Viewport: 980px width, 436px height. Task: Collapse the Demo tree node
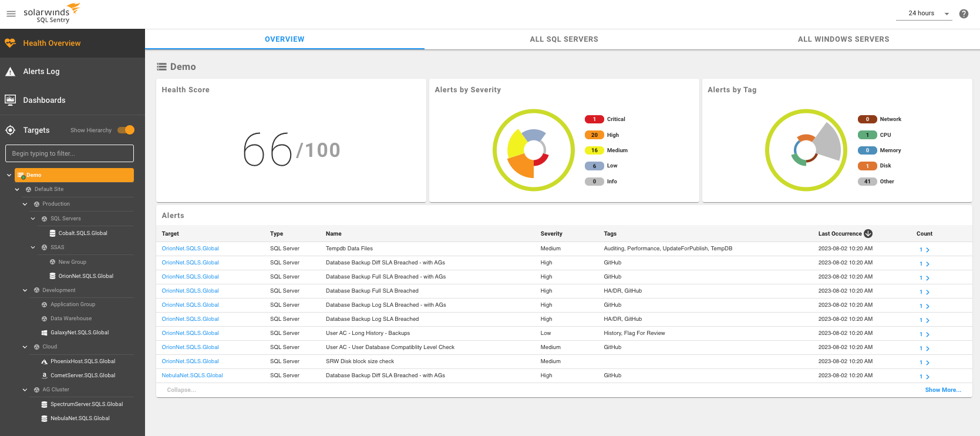9,175
